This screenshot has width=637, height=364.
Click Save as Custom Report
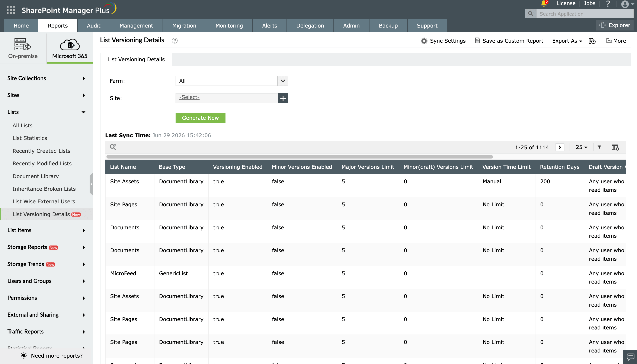(x=509, y=41)
